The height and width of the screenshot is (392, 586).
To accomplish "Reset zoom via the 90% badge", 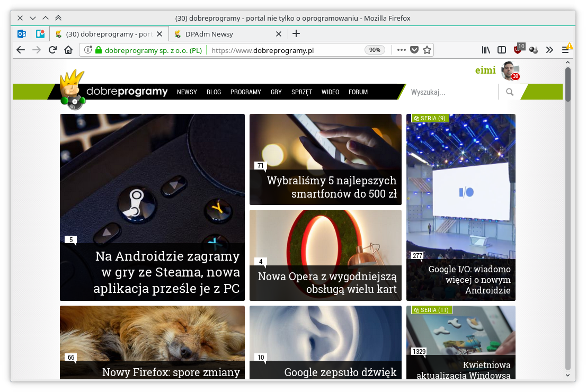I will pos(375,50).
